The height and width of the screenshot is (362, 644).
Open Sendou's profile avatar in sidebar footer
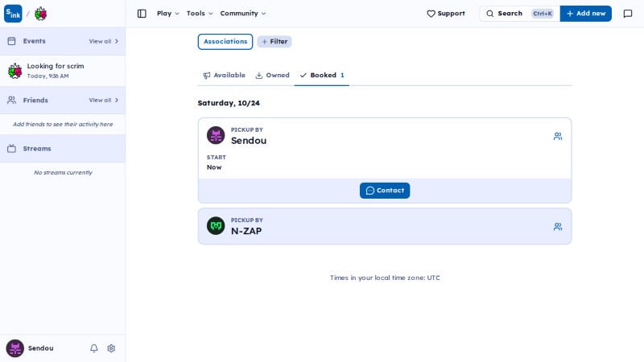pyautogui.click(x=14, y=348)
